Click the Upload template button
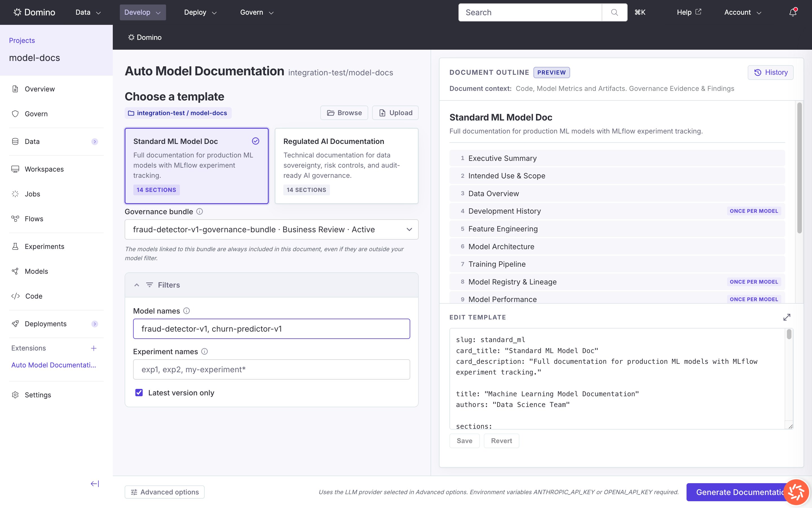 point(395,113)
